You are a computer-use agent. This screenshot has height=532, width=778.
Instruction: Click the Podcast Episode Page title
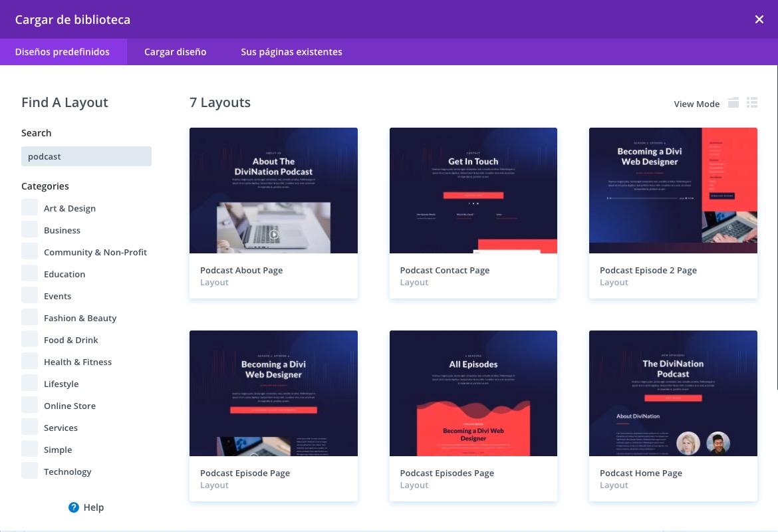(245, 473)
